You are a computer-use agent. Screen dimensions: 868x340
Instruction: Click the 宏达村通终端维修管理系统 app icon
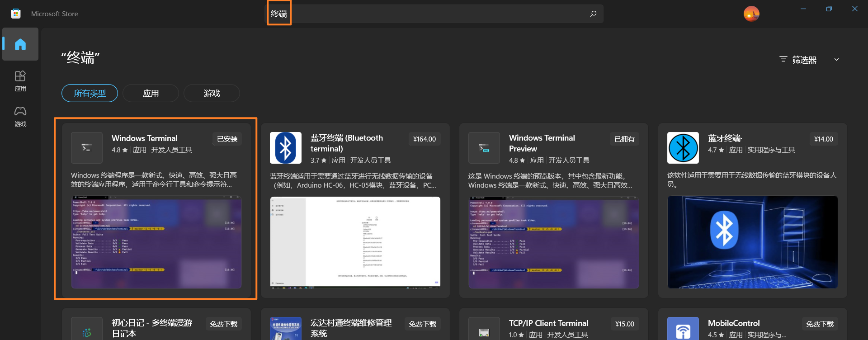pos(286,329)
